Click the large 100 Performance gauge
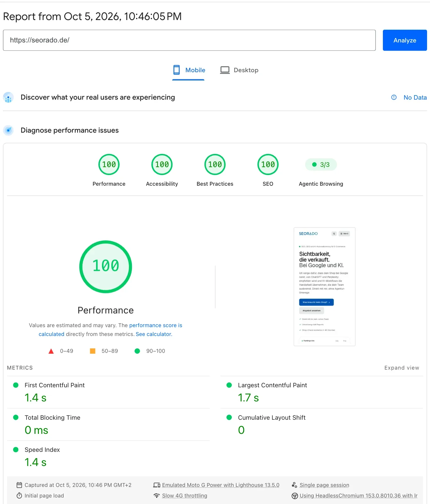This screenshot has width=430, height=504. (106, 267)
